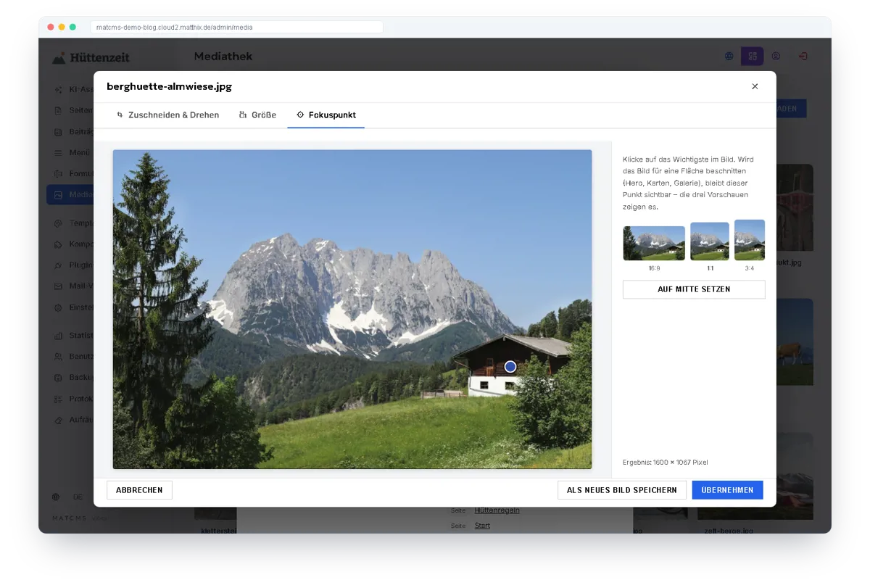Click the highlighted purple grid icon in the top bar
This screenshot has width=870, height=588.
tap(753, 56)
